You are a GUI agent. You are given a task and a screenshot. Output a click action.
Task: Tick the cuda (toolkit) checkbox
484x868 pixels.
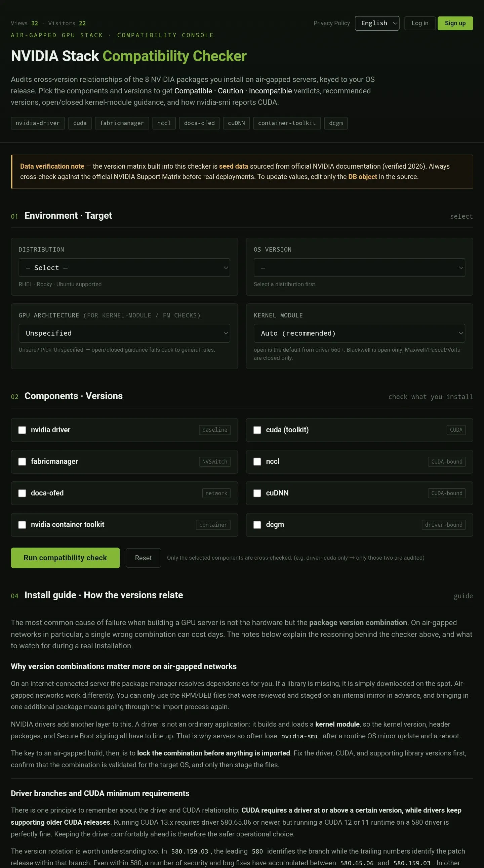tap(257, 430)
